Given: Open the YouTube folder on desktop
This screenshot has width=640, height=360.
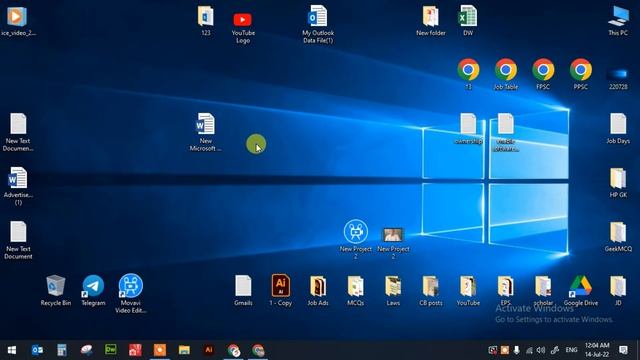Looking at the screenshot, I should tap(468, 286).
